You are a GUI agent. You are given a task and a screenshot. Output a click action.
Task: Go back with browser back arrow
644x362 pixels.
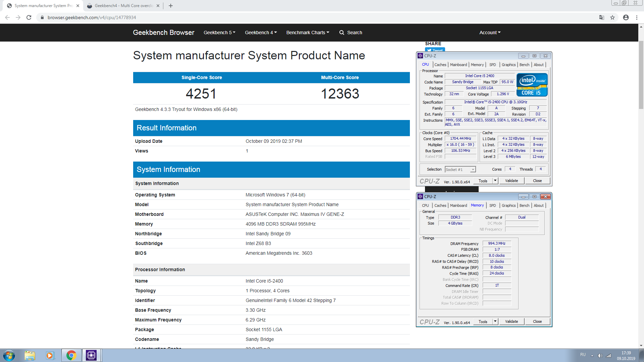(x=7, y=17)
